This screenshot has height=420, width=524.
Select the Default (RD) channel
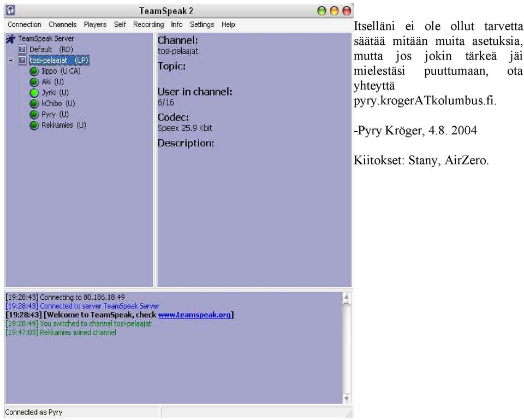click(51, 50)
